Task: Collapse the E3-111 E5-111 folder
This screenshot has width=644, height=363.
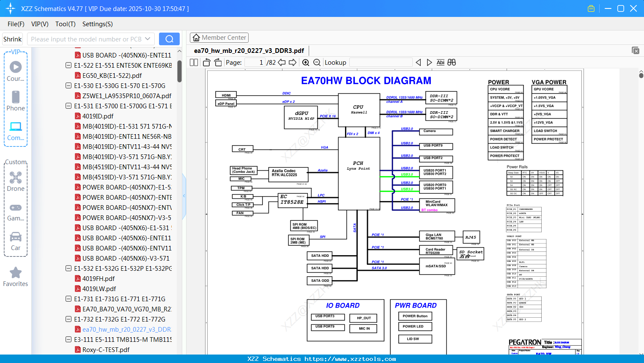Action: [x=69, y=339]
